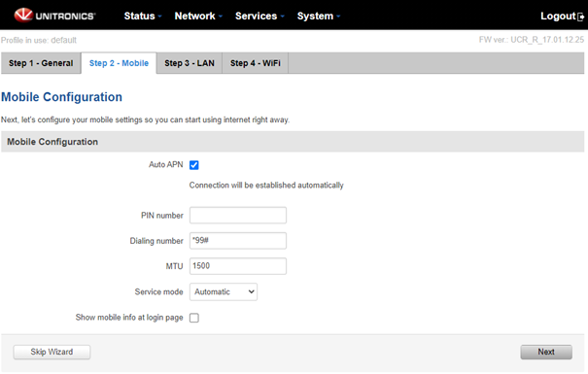This screenshot has height=374, width=588.
Task: Click the Service mode label
Action: pyautogui.click(x=159, y=291)
